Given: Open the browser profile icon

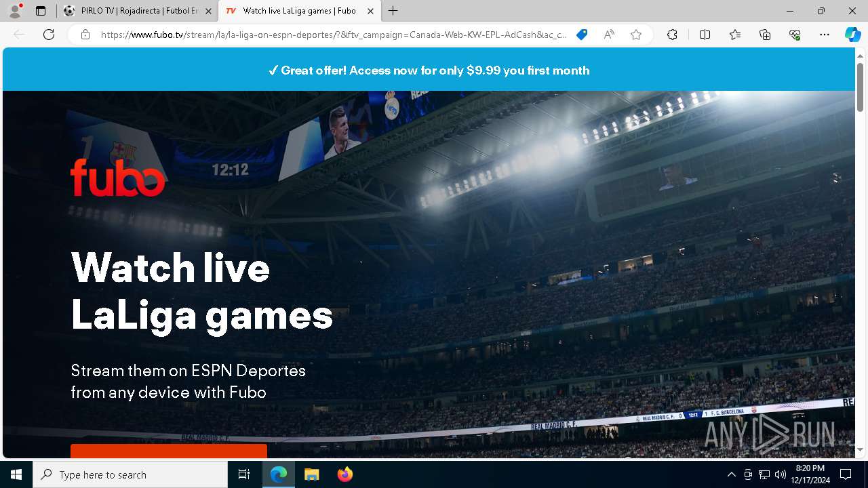Looking at the screenshot, I should pyautogui.click(x=15, y=11).
